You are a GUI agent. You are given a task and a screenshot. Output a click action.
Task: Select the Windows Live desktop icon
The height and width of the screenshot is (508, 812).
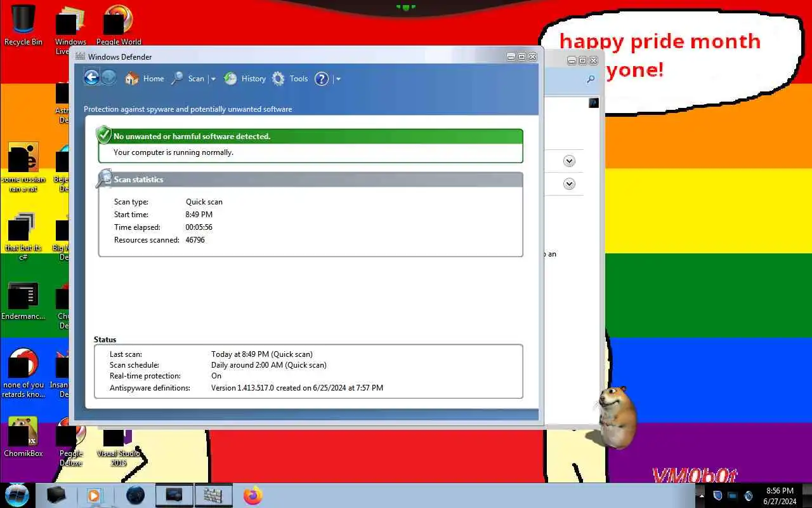click(70, 29)
